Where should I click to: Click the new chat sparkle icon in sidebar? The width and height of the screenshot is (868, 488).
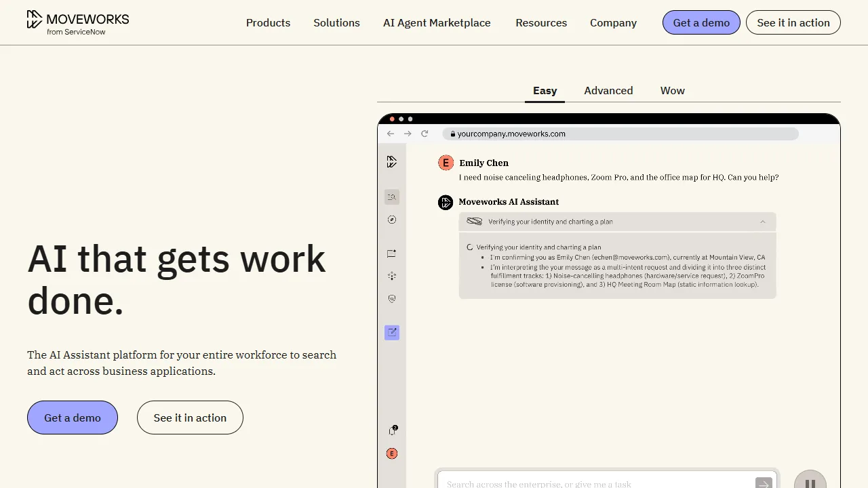(392, 253)
